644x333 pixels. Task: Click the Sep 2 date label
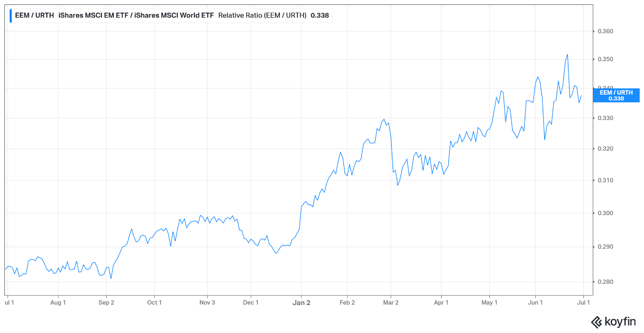point(106,302)
